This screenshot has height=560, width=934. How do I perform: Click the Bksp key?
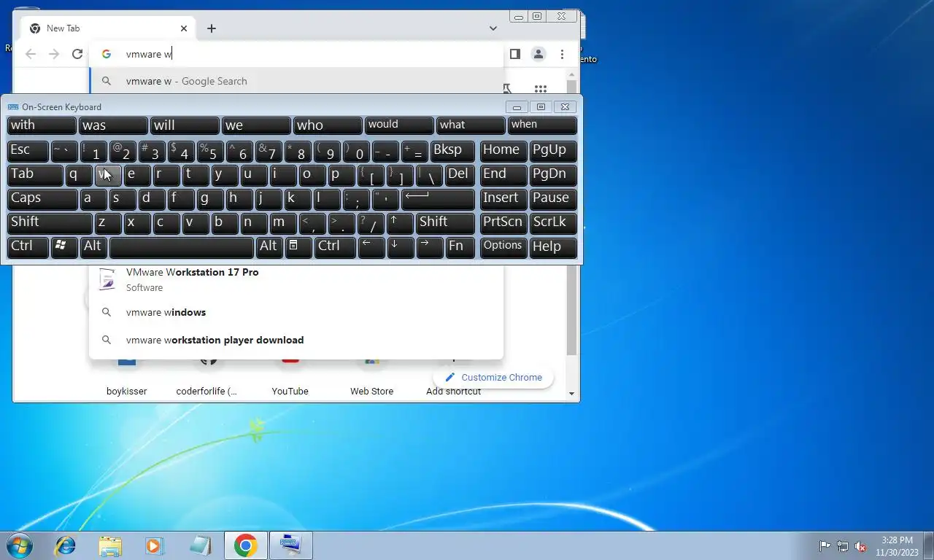click(452, 151)
